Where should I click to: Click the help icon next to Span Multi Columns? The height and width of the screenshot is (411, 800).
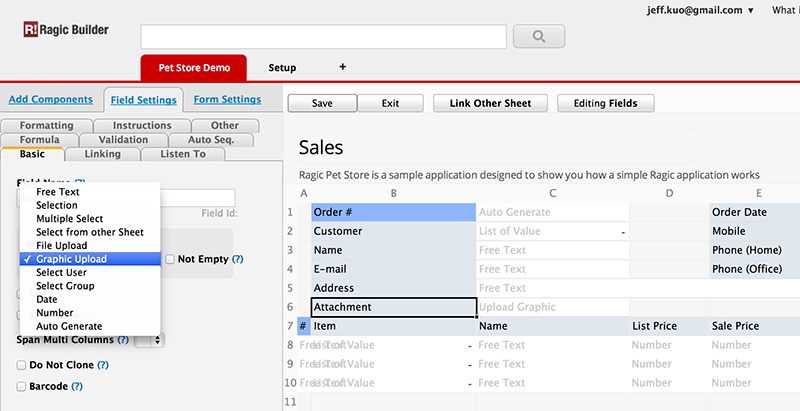point(123,340)
